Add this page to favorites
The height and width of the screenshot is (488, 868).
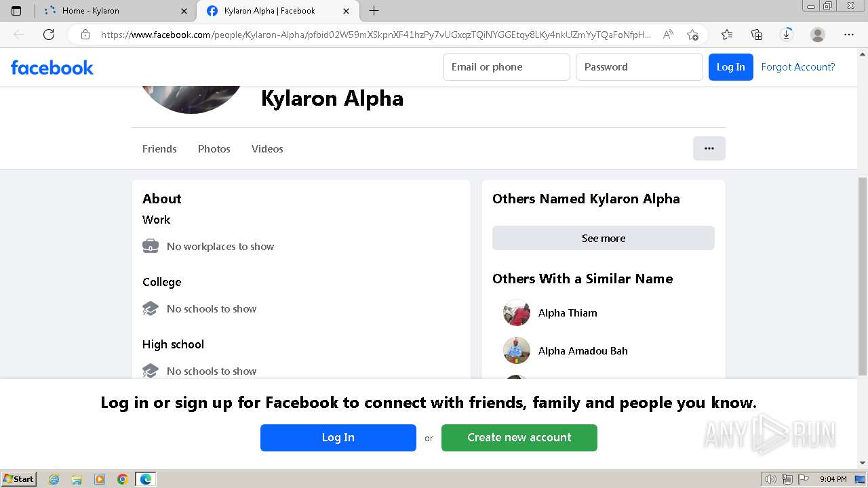pos(692,35)
